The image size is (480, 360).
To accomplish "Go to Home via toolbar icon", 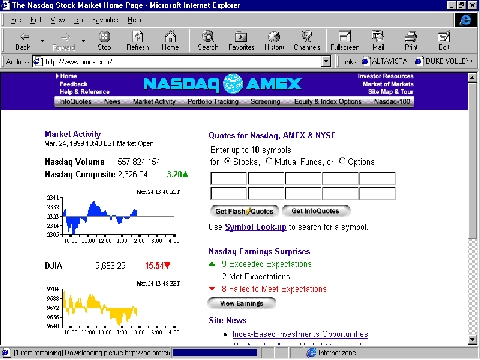I will (x=170, y=36).
